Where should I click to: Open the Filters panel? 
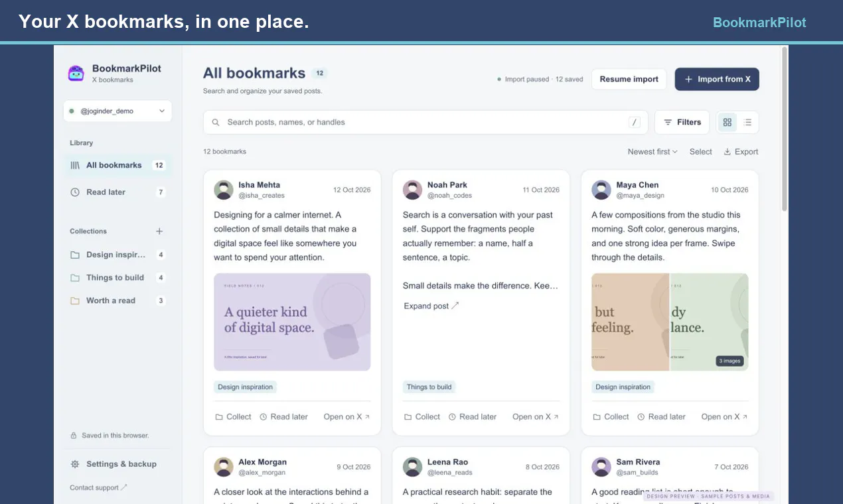click(682, 122)
